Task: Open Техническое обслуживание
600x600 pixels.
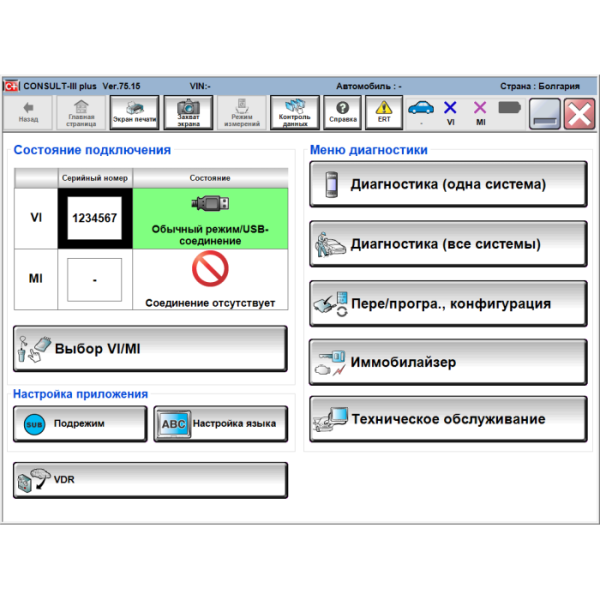Action: (448, 419)
